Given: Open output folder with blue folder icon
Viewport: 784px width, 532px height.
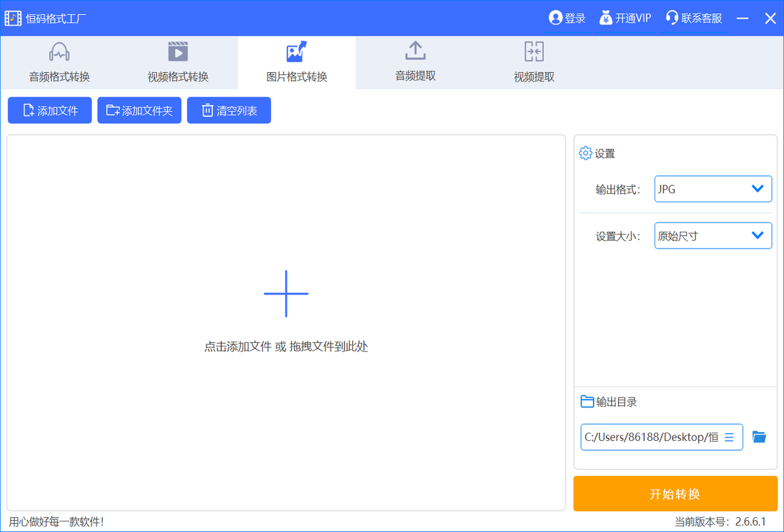Looking at the screenshot, I should (x=759, y=437).
